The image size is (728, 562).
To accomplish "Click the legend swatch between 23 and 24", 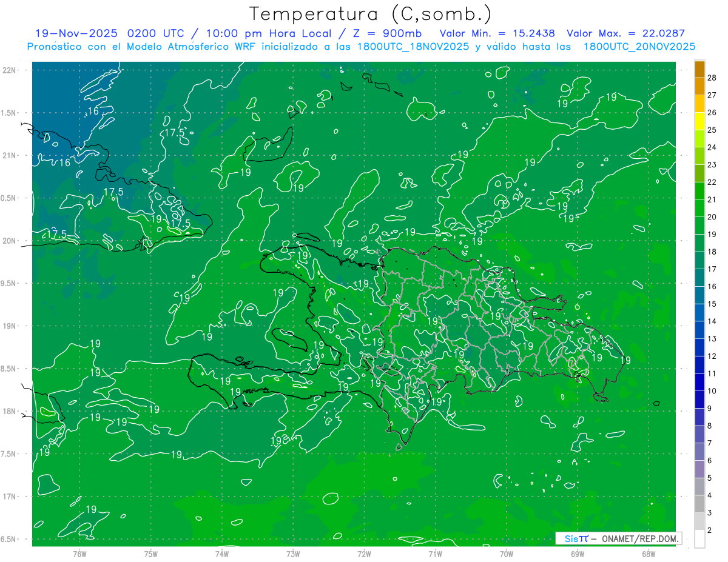I will click(x=699, y=156).
